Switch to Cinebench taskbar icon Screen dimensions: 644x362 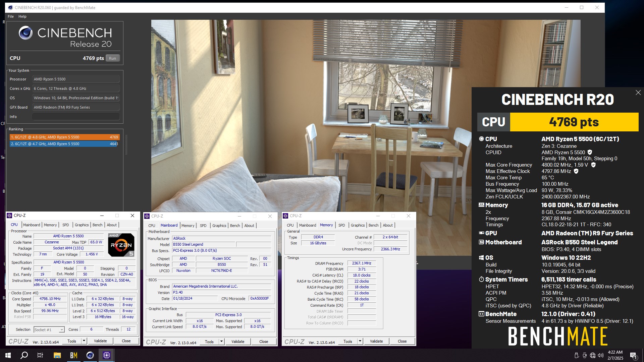90,355
